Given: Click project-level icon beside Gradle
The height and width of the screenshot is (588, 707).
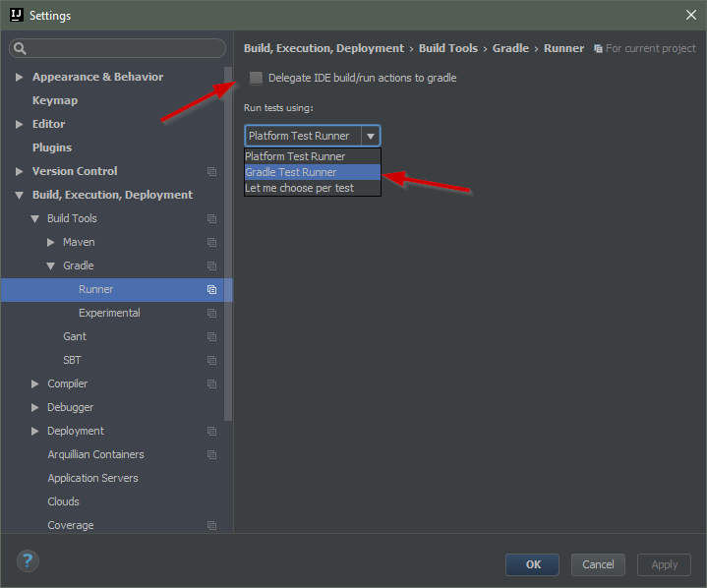Looking at the screenshot, I should (x=212, y=265).
